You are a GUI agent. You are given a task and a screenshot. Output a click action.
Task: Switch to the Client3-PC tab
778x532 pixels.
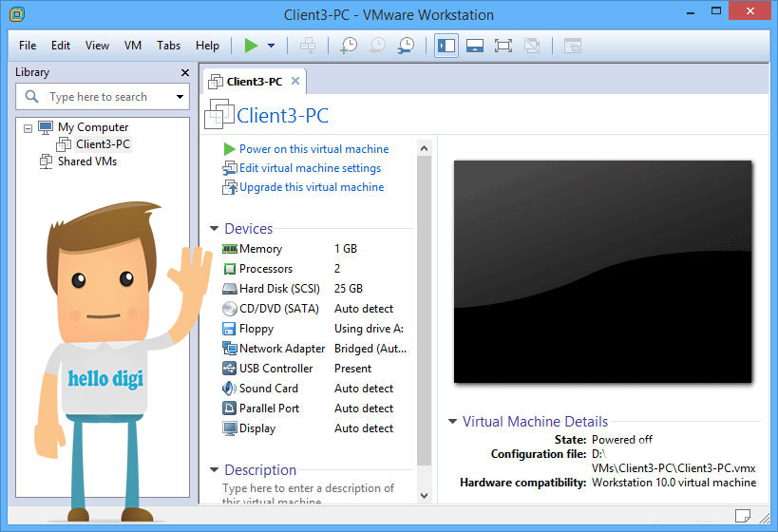coord(254,82)
